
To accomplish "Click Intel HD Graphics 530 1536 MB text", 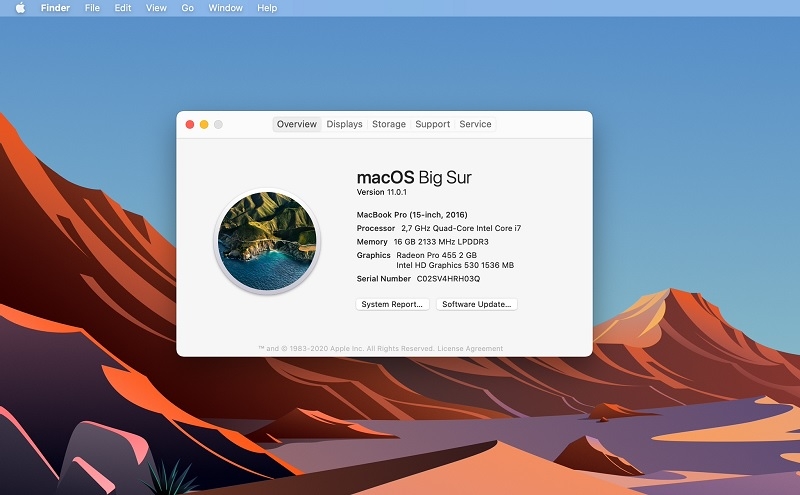I will click(x=455, y=265).
